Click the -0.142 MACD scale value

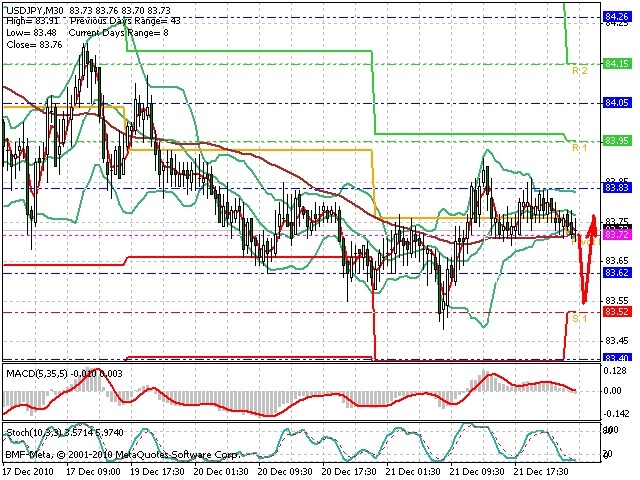point(616,414)
